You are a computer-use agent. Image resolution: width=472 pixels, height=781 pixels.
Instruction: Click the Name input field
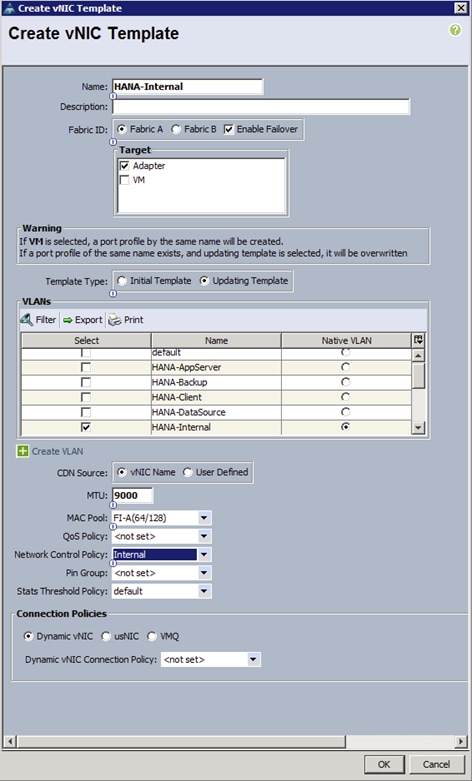tap(187, 87)
